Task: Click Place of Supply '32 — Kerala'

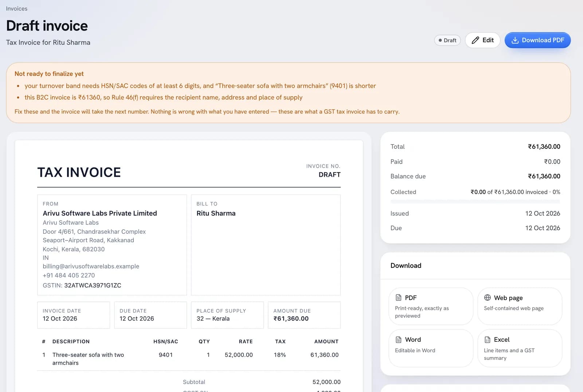Action: (213, 319)
